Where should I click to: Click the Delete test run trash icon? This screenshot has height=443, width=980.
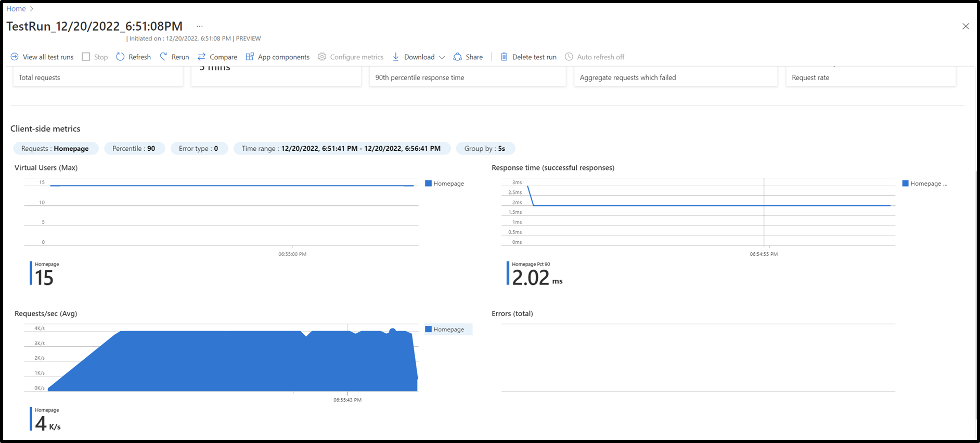click(504, 57)
